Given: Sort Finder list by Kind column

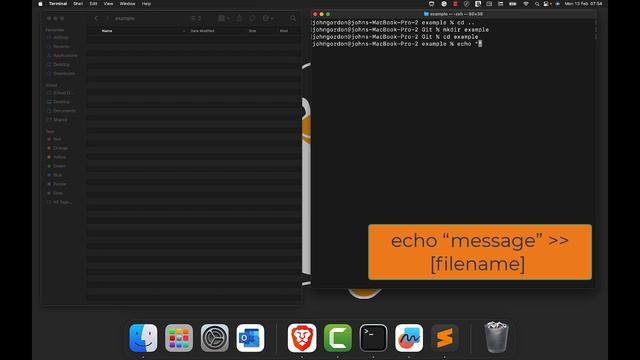Looking at the screenshot, I should [284, 31].
